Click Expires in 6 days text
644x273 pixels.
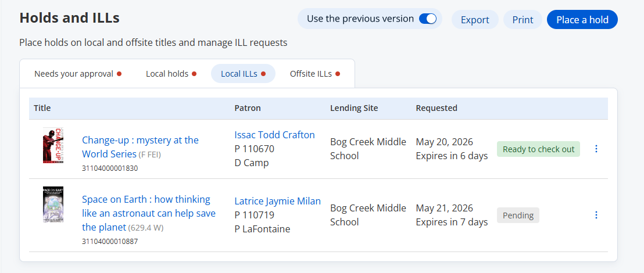click(x=452, y=156)
